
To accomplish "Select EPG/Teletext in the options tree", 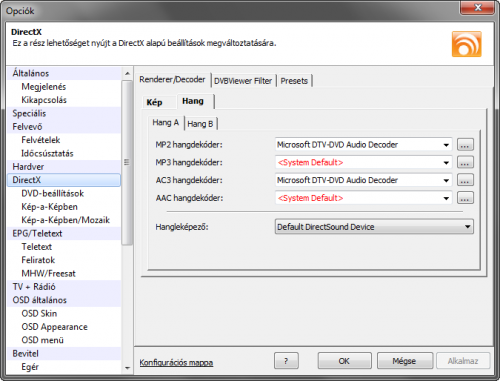I will point(64,233).
